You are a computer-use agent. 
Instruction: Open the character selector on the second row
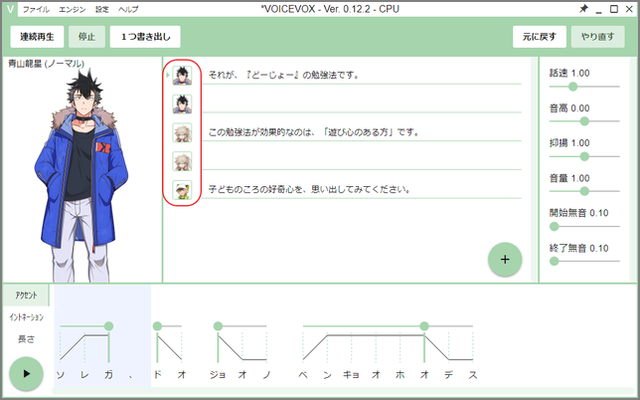[x=181, y=103]
